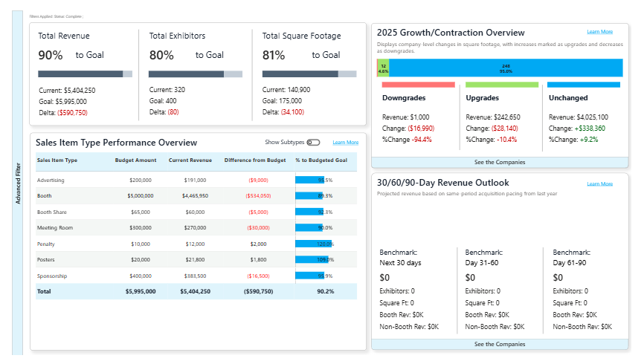This screenshot has width=644, height=364.
Task: Toggle the Show Subtypes switch
Action: coord(313,143)
